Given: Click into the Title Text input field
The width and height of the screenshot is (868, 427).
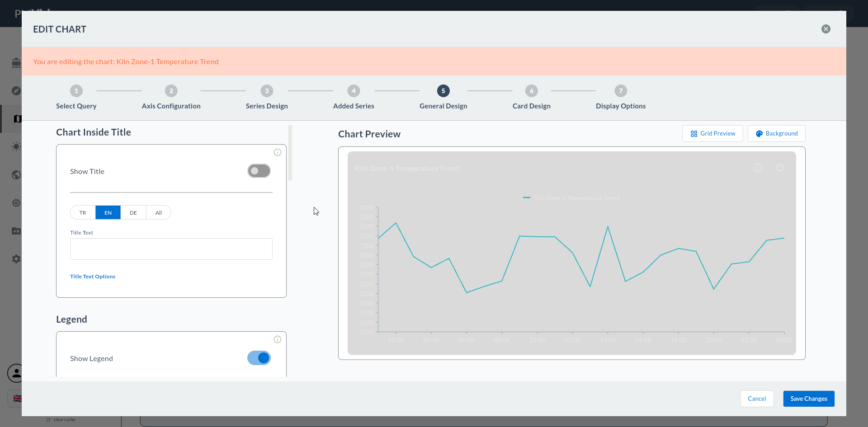Looking at the screenshot, I should (x=171, y=249).
